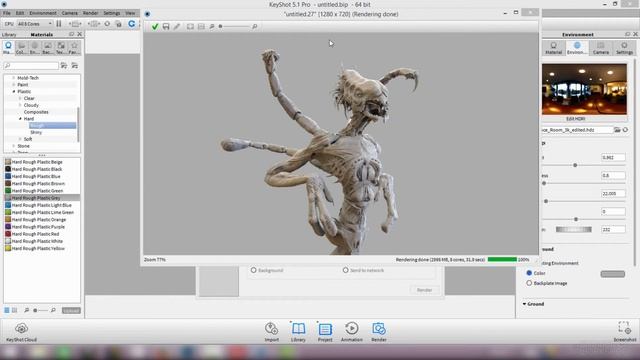Open the Camera menu

69,13
